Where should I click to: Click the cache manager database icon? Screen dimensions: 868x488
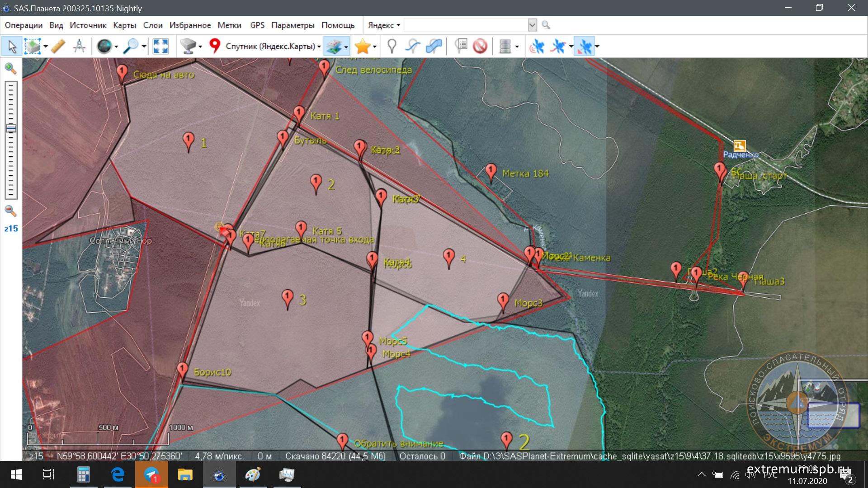505,46
